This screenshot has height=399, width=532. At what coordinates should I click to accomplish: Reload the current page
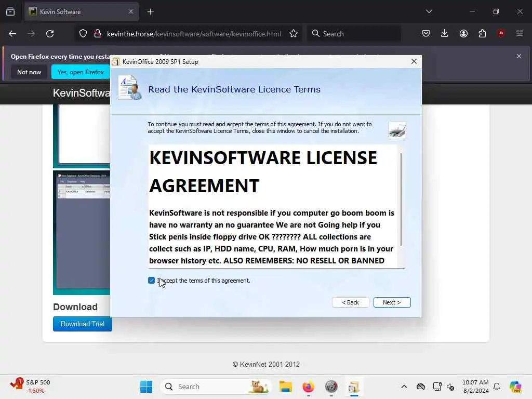pos(50,34)
